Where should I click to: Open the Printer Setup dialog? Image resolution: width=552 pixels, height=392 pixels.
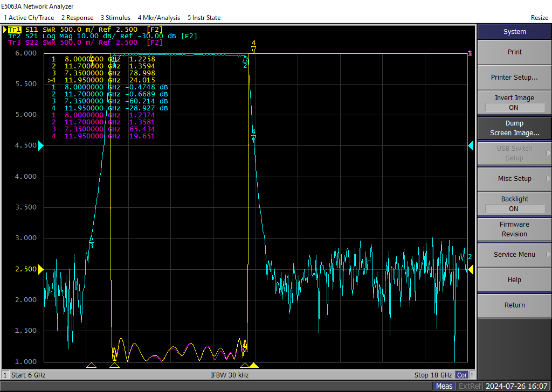coord(514,77)
